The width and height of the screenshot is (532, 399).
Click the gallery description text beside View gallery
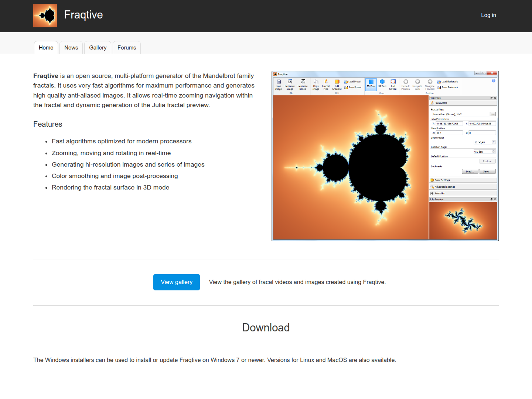tap(297, 282)
